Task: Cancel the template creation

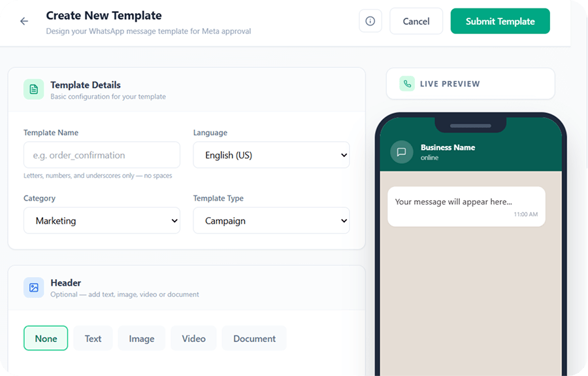Action: [416, 22]
